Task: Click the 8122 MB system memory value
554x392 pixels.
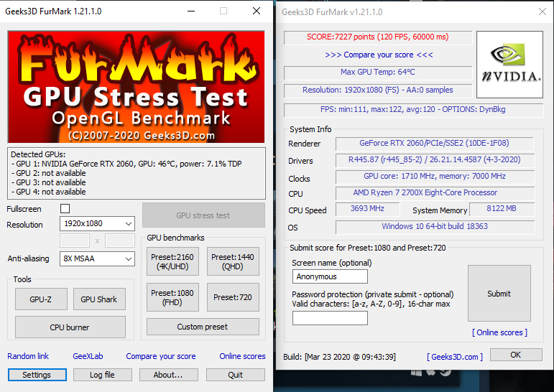Action: point(502,208)
